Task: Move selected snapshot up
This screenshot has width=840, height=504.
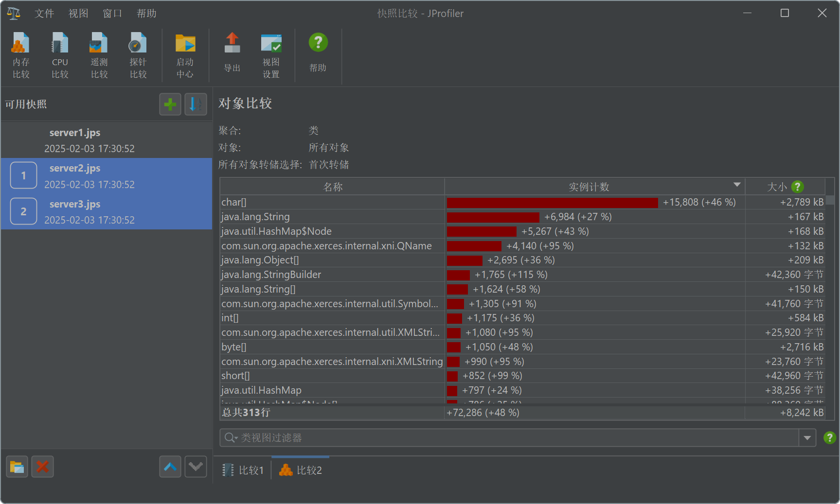Action: point(170,467)
